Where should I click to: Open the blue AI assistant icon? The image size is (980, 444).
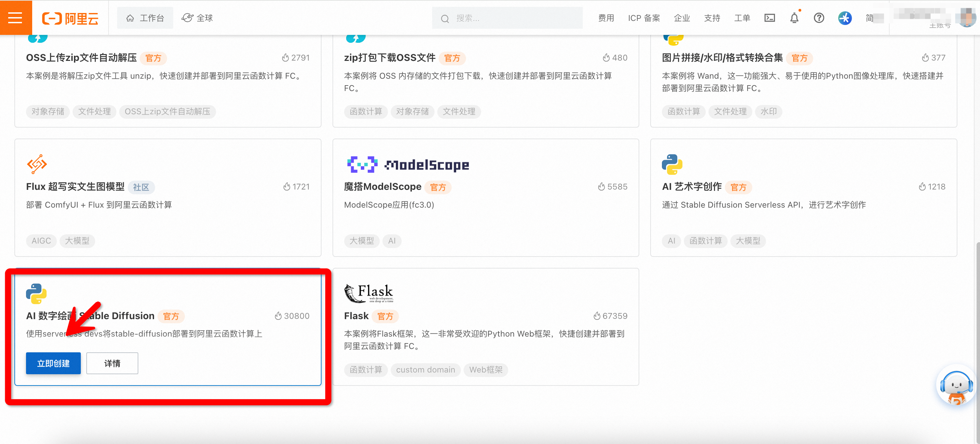pyautogui.click(x=844, y=18)
